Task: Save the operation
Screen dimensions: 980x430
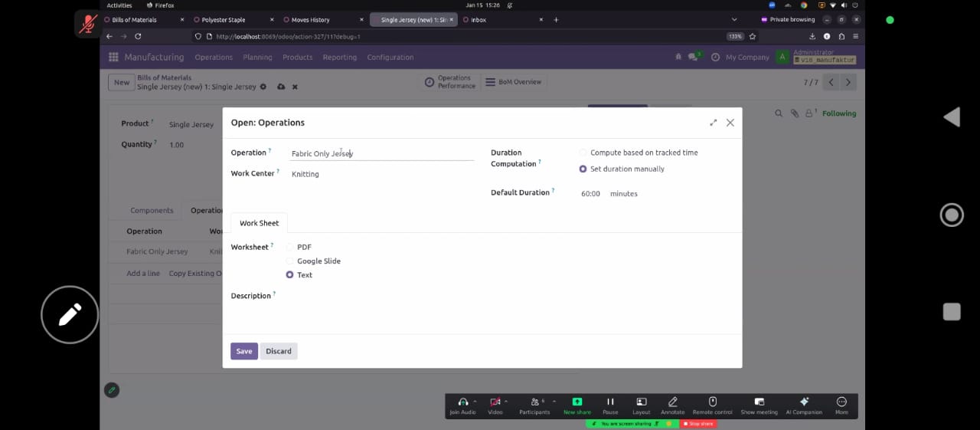Action: coord(243,351)
